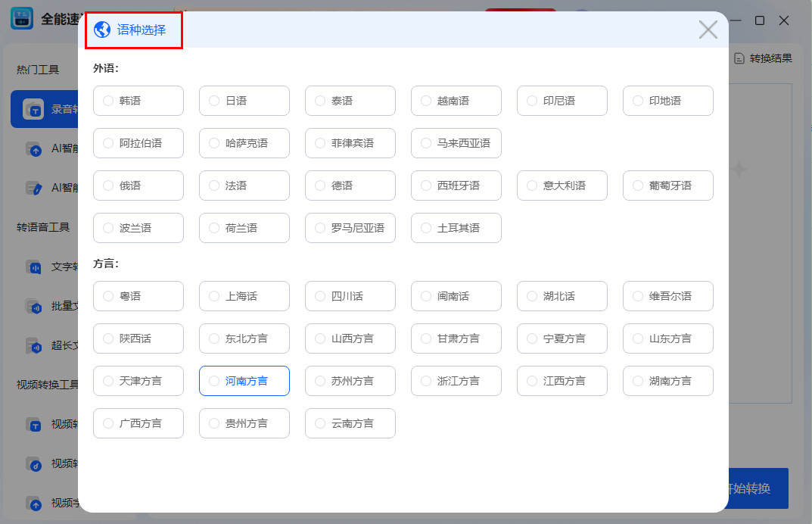
Task: Close the 语种选择 dialog
Action: (x=708, y=30)
